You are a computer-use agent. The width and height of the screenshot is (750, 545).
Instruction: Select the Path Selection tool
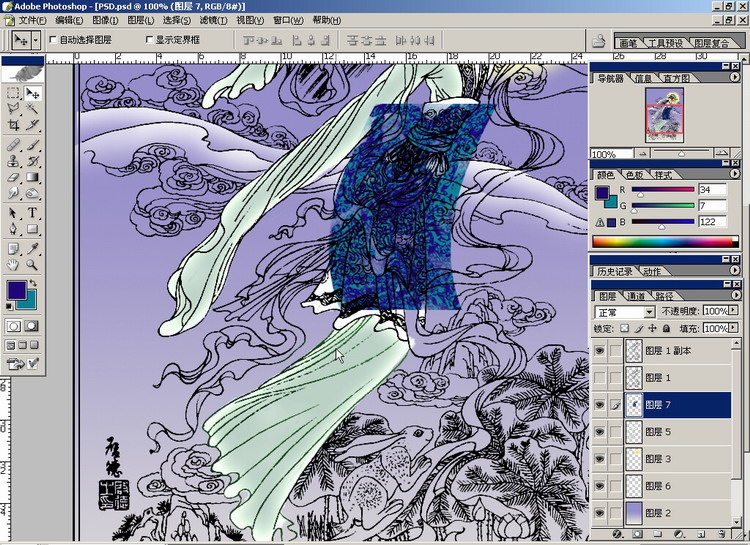pyautogui.click(x=13, y=212)
